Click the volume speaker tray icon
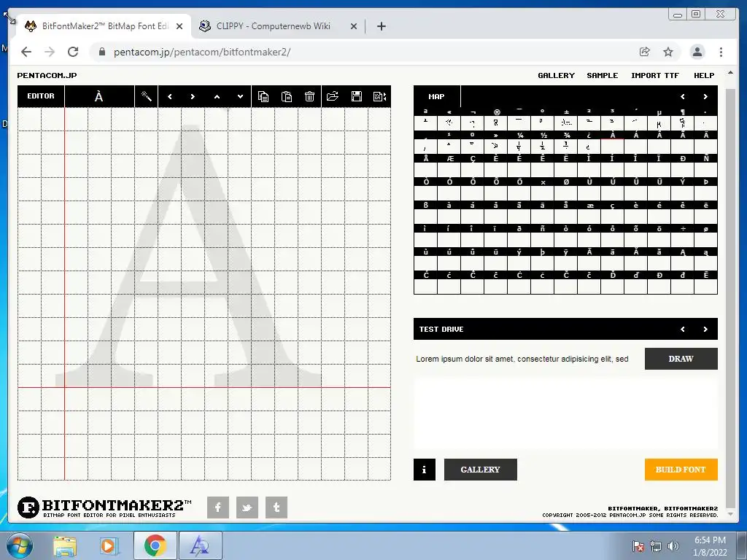Image resolution: width=747 pixels, height=560 pixels. pyautogui.click(x=673, y=546)
